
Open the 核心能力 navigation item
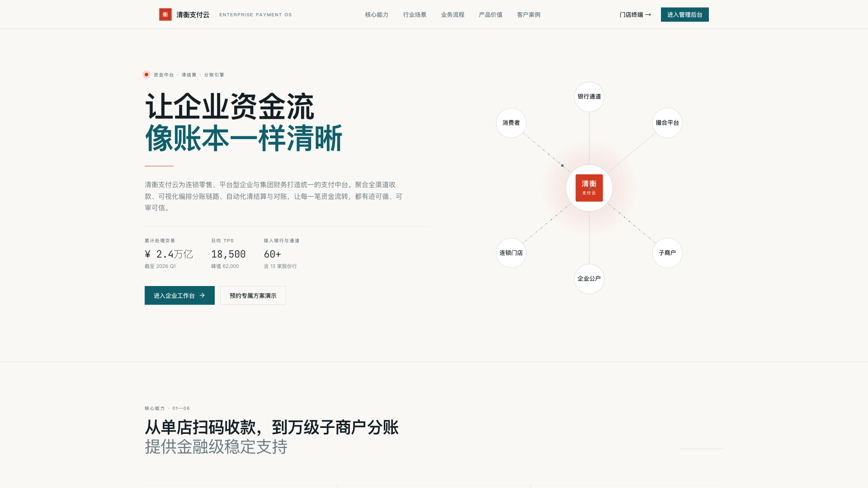click(x=377, y=14)
